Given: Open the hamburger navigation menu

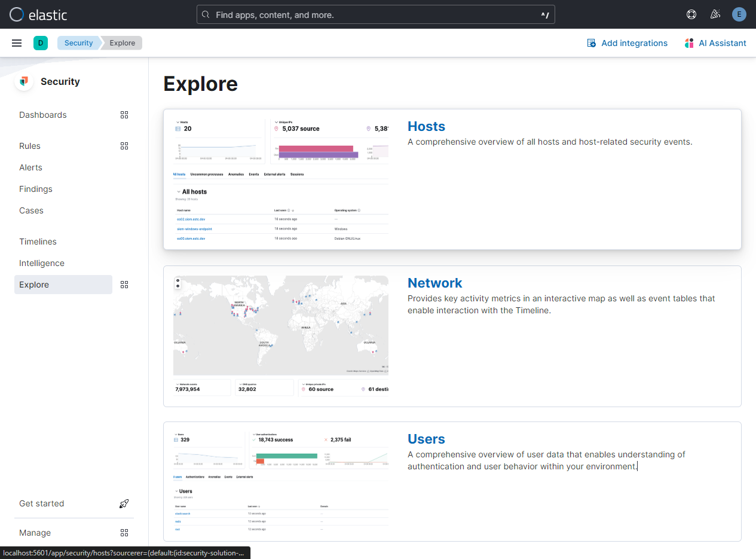Looking at the screenshot, I should click(17, 43).
